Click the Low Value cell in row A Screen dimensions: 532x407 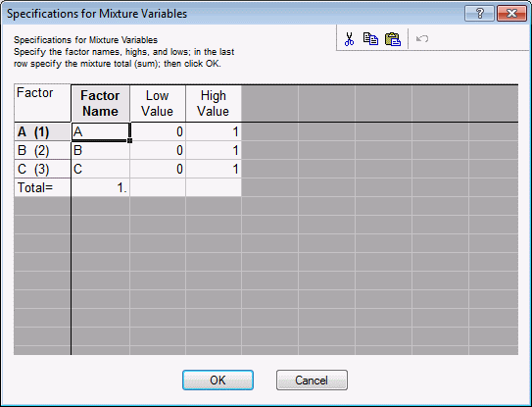pos(158,131)
